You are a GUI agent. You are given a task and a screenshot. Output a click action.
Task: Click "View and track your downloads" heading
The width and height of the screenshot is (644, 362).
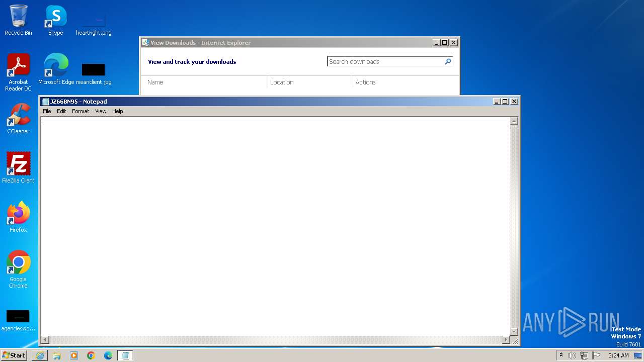(x=192, y=62)
